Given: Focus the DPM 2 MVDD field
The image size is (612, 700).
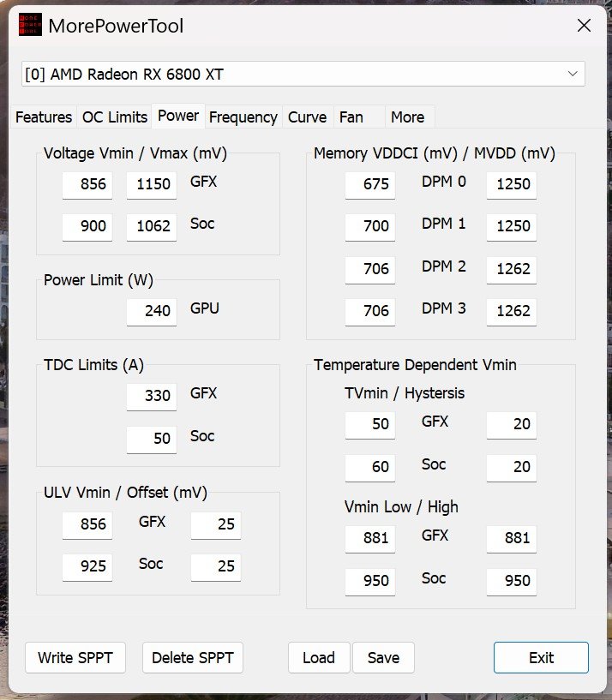Looking at the screenshot, I should pos(512,270).
